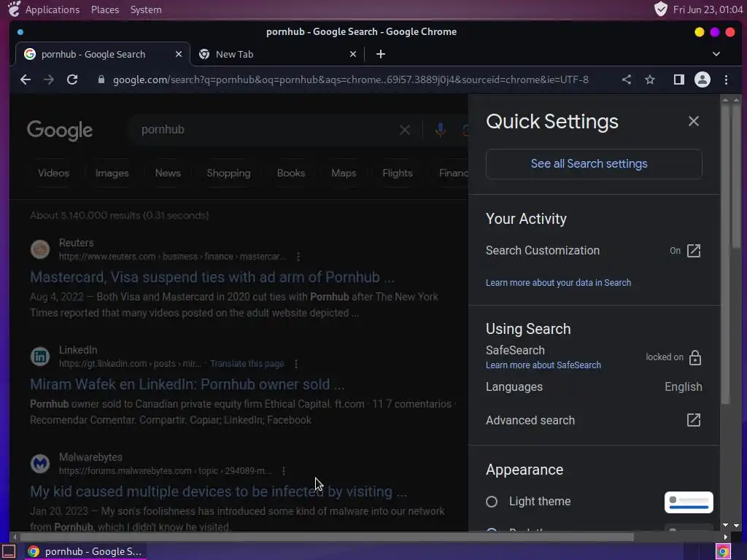
Task: Clear the Google search box text
Action: pyautogui.click(x=404, y=130)
